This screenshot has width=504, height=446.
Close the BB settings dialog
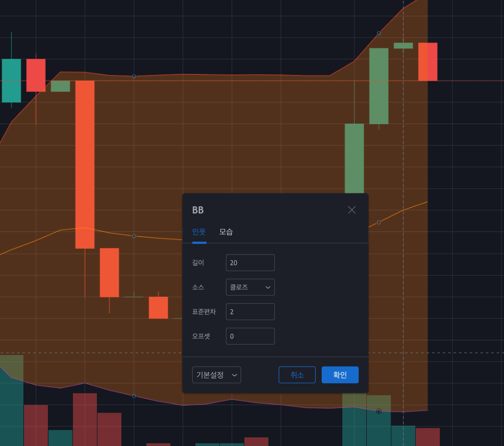tap(352, 210)
